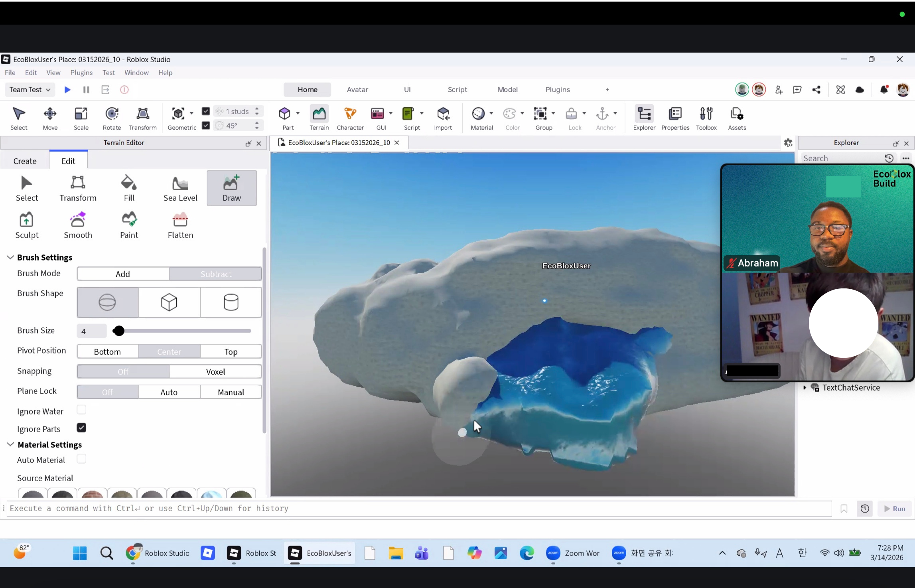The height and width of the screenshot is (588, 915).
Task: Switch to the Avatar ribbon tab
Action: point(357,90)
